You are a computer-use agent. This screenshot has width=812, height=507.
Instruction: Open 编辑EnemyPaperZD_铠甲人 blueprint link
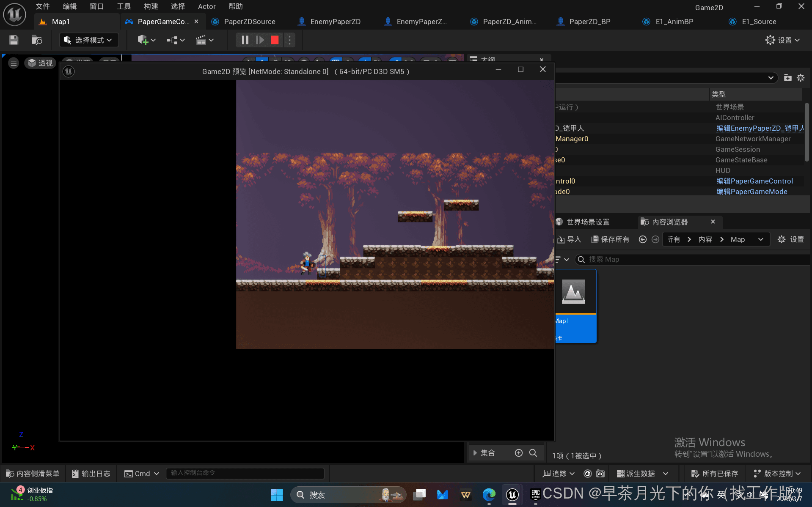pyautogui.click(x=760, y=128)
